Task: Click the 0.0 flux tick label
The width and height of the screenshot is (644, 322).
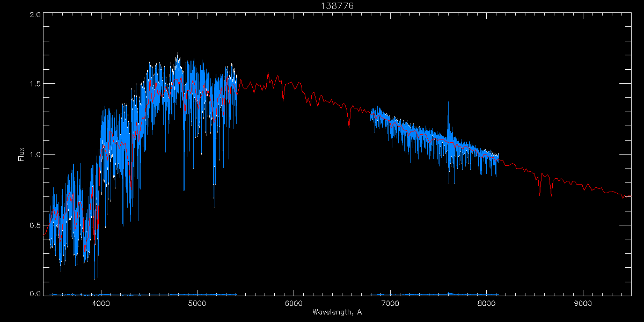Action: (x=35, y=294)
